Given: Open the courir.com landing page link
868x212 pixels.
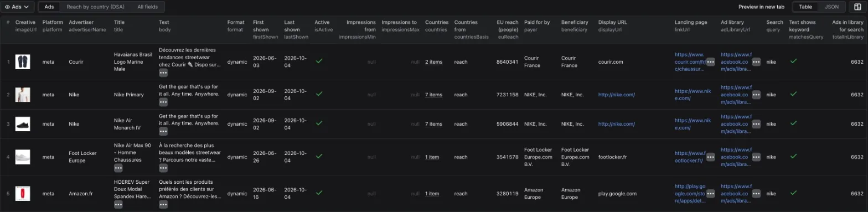Looking at the screenshot, I should click(x=690, y=61).
